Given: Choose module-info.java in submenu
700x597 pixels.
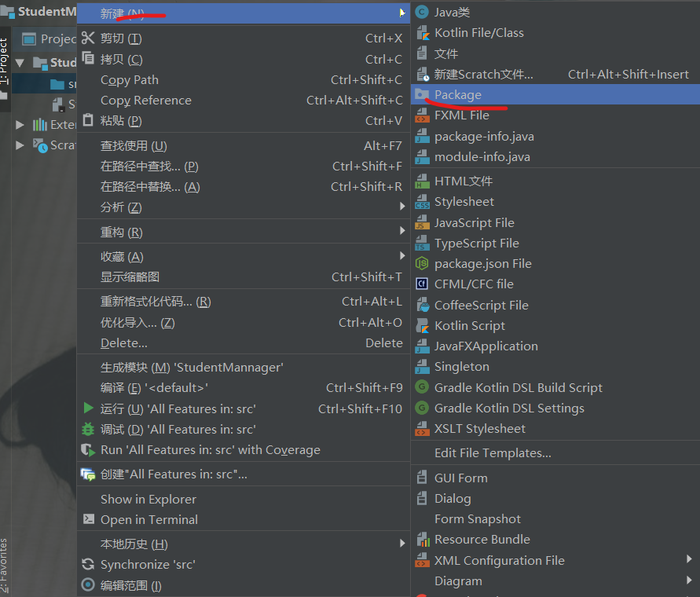Looking at the screenshot, I should 555,157.
